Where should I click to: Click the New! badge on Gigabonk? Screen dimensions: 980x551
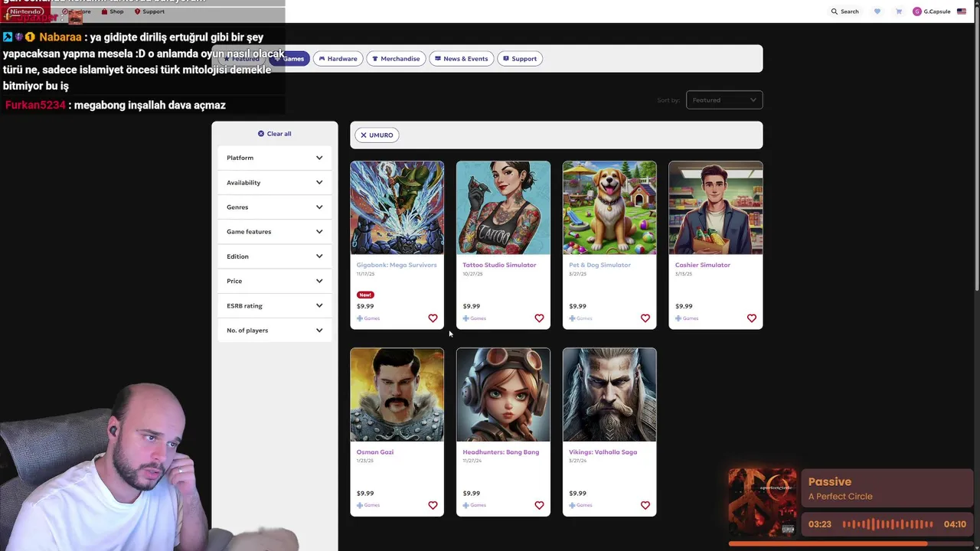tap(365, 295)
